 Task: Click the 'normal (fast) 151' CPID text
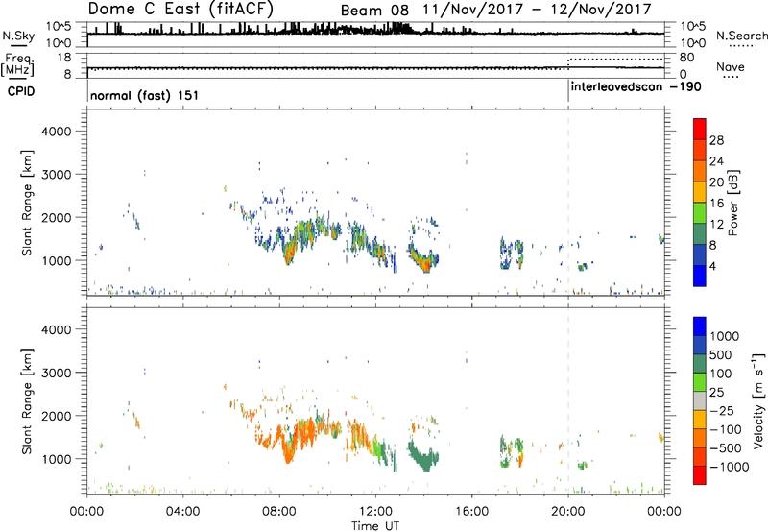pos(145,95)
